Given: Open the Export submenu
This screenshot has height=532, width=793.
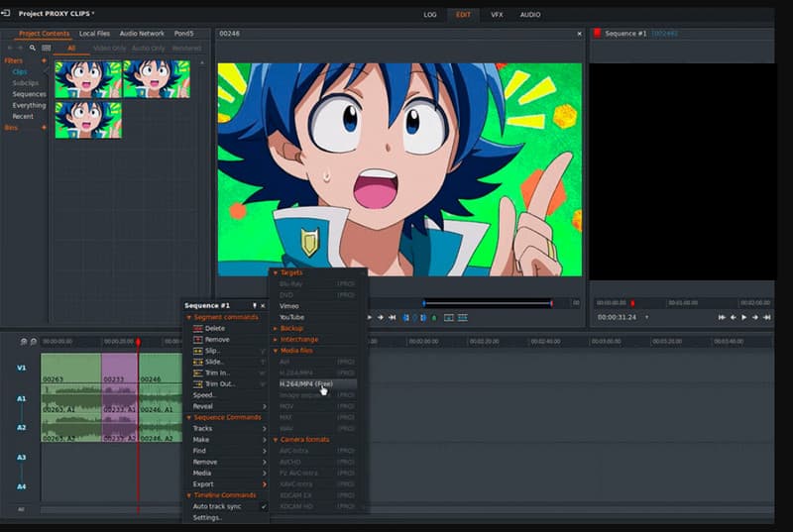Looking at the screenshot, I should (x=228, y=484).
